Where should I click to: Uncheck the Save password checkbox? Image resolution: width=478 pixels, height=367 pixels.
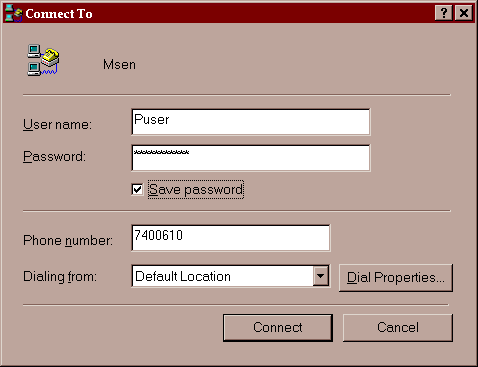point(137,190)
